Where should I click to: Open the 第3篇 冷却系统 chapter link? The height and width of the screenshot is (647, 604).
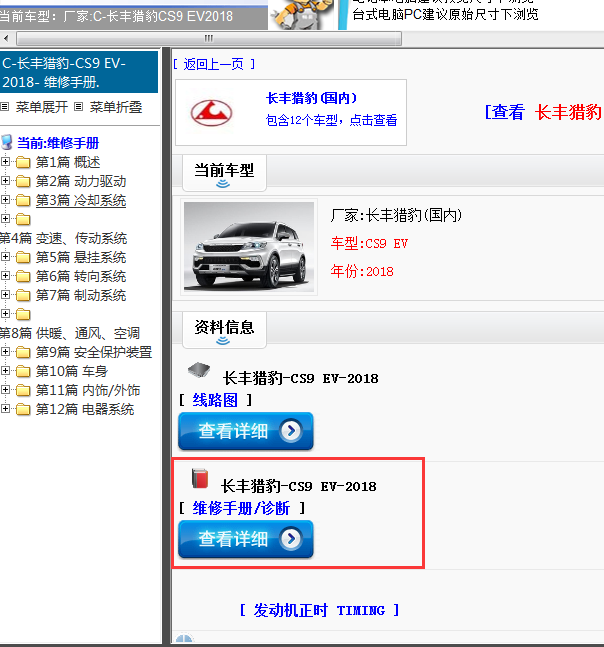click(x=81, y=200)
